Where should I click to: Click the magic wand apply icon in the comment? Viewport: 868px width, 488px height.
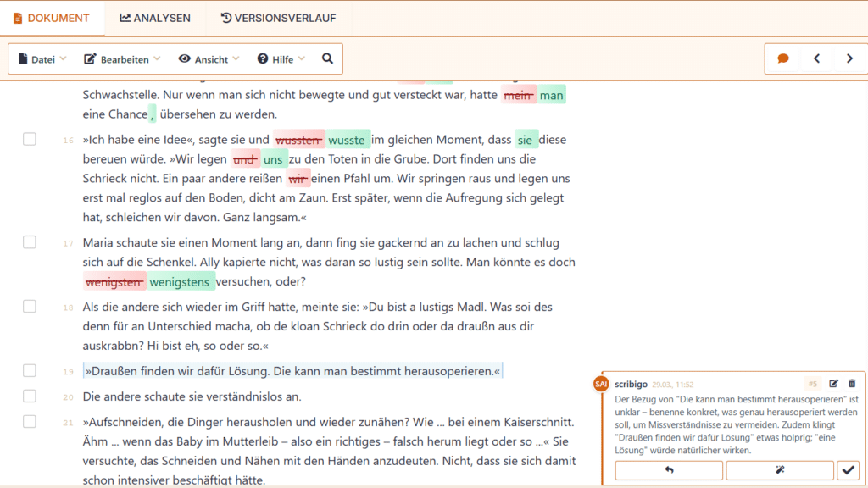(780, 470)
